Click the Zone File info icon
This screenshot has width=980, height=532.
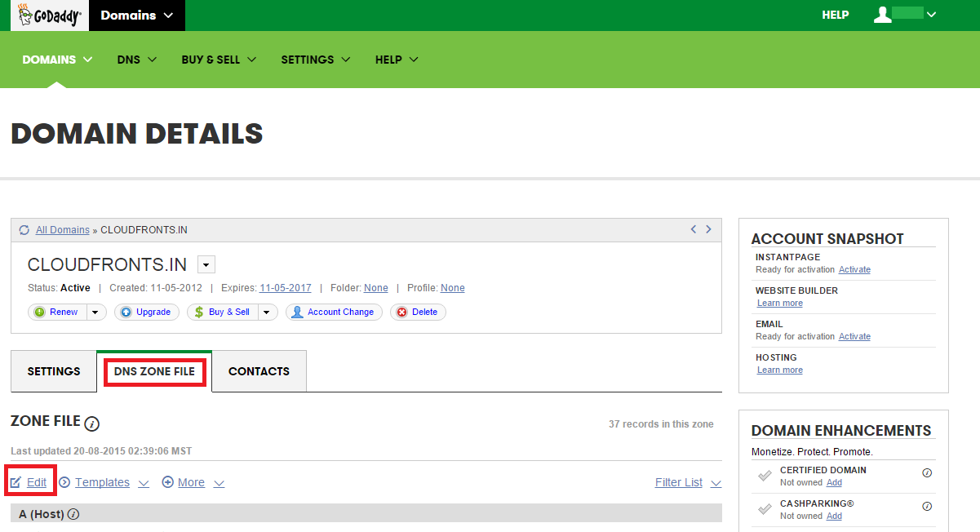92,423
